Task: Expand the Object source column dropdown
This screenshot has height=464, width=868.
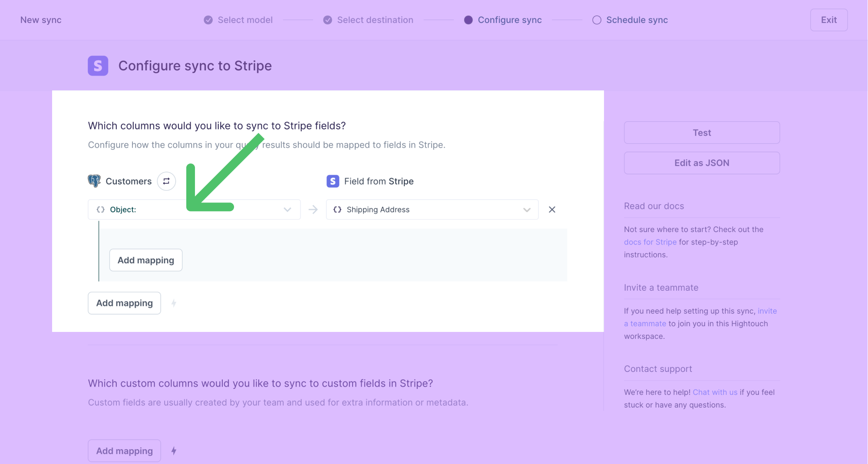Action: [x=287, y=209]
